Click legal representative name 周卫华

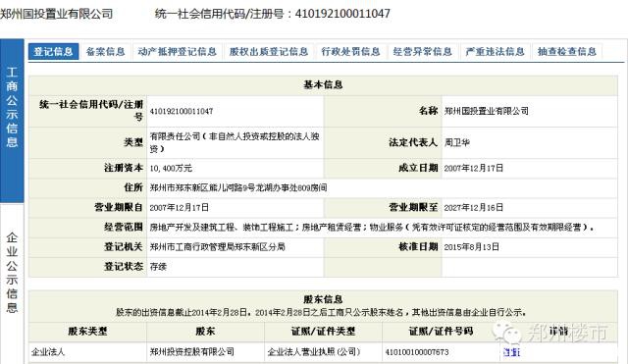click(x=456, y=142)
